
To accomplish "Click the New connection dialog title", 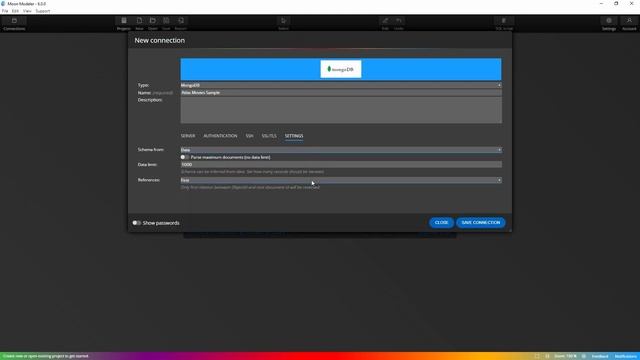I will [160, 40].
